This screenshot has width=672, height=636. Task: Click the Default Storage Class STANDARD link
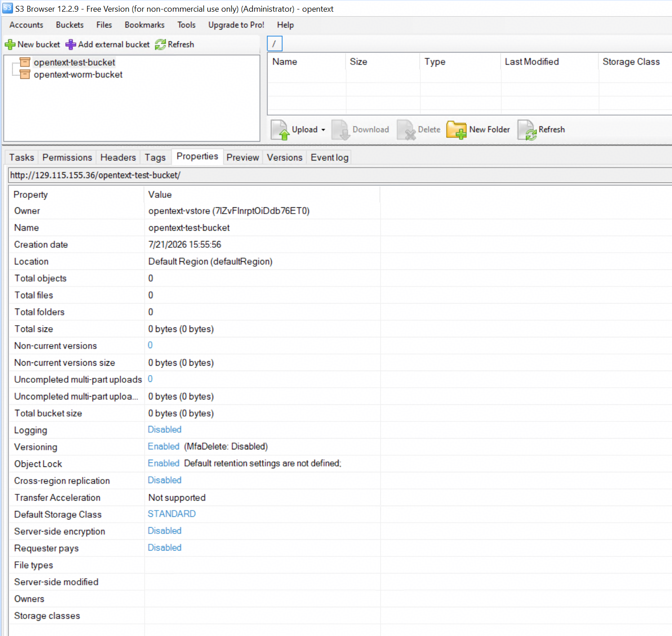(x=172, y=514)
